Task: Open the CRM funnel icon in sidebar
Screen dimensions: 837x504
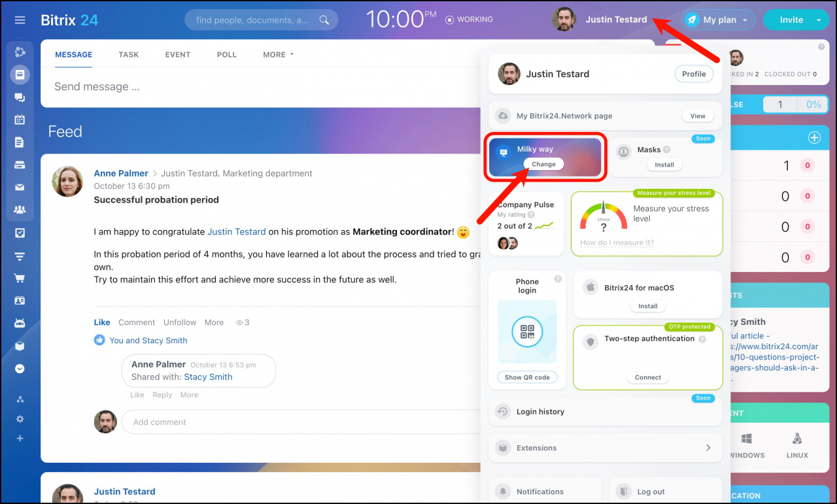Action: tap(20, 256)
